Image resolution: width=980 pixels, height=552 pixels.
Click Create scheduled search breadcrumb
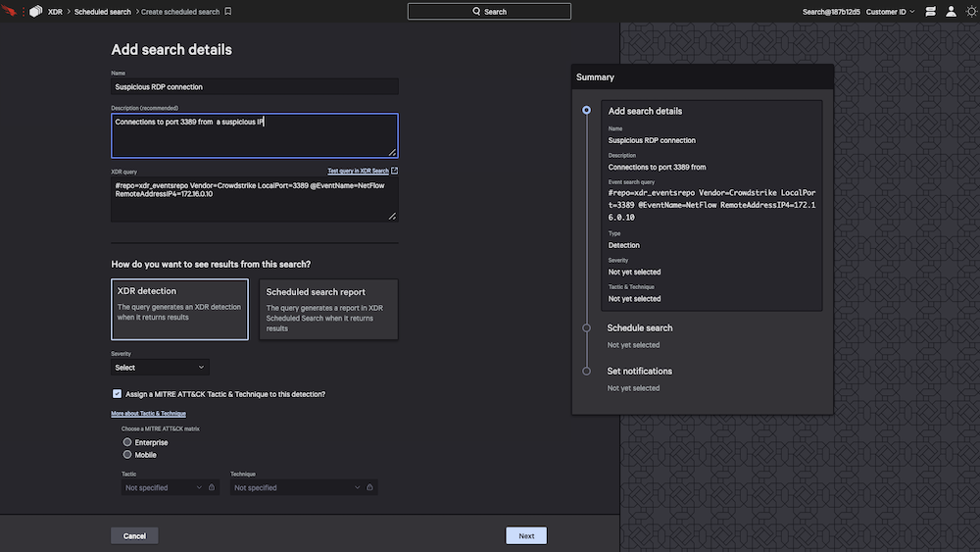[180, 11]
